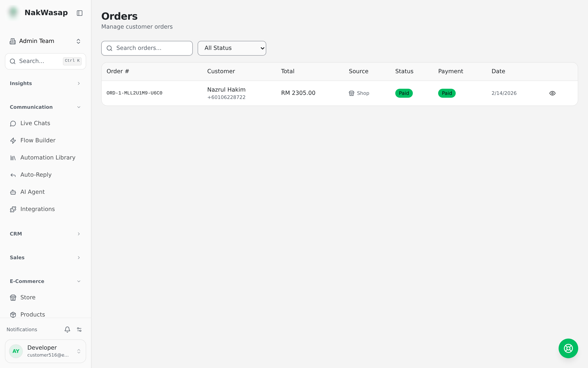Image resolution: width=588 pixels, height=368 pixels.
Task: Click the Search orders field
Action: (147, 48)
